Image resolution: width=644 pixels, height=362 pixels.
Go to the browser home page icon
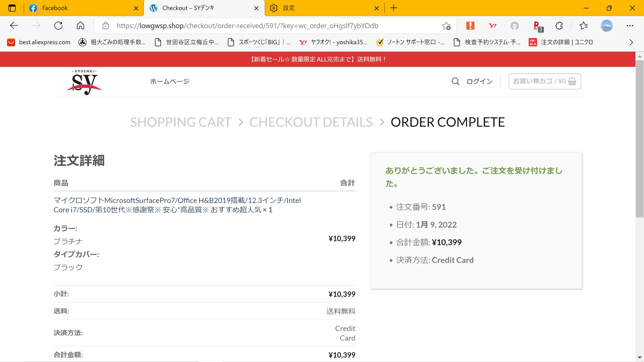(80, 25)
